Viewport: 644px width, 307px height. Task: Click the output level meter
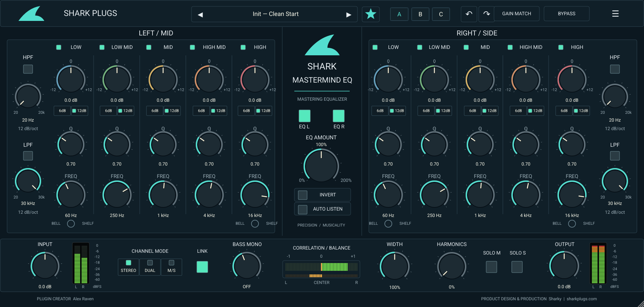tap(598, 264)
